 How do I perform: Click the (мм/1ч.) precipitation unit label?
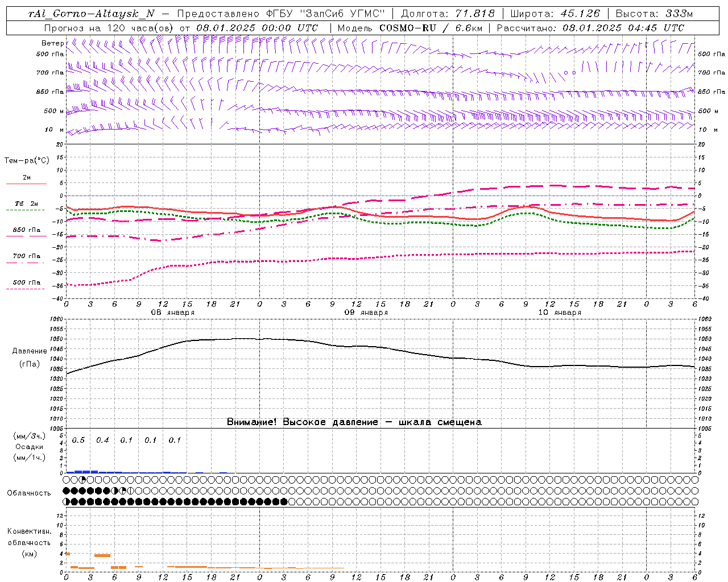pyautogui.click(x=30, y=458)
